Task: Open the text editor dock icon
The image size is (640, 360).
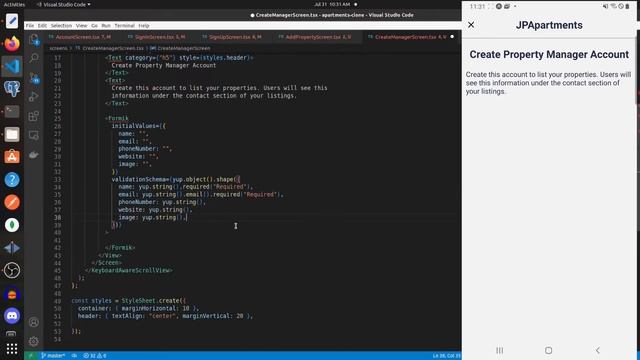Action: 12,21
